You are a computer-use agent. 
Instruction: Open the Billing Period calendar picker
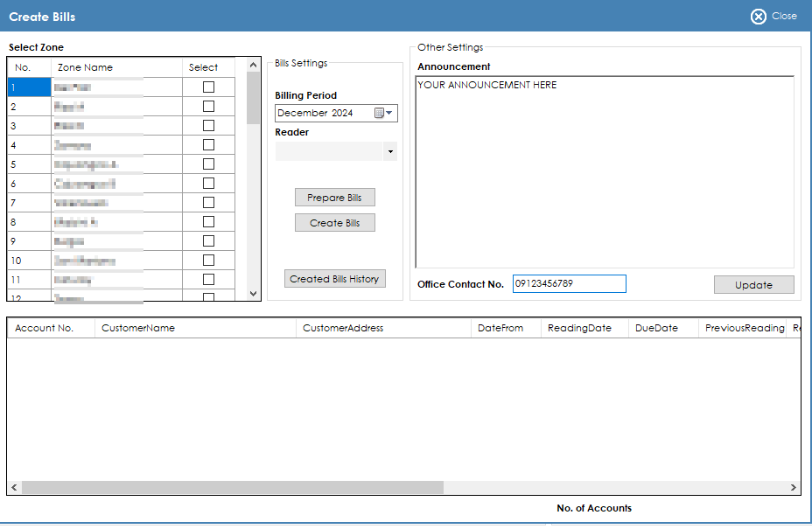point(379,113)
